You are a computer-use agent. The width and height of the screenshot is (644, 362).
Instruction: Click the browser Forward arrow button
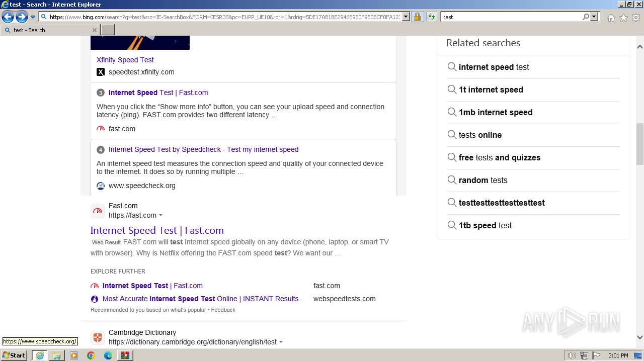(x=22, y=17)
